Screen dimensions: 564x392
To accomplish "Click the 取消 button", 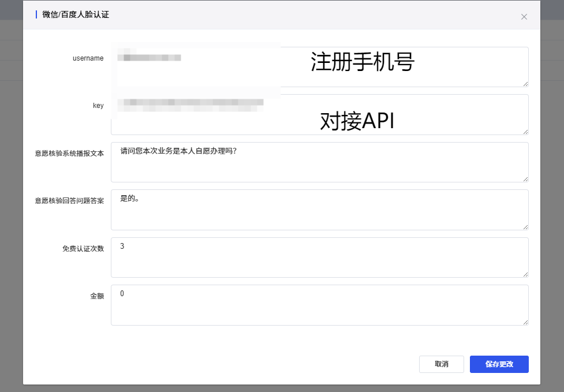I will tap(441, 364).
